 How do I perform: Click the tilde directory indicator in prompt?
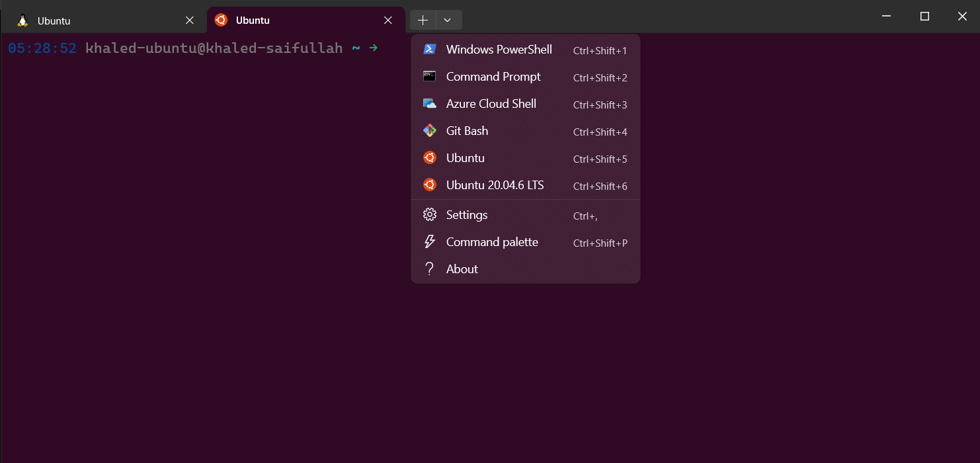click(356, 48)
